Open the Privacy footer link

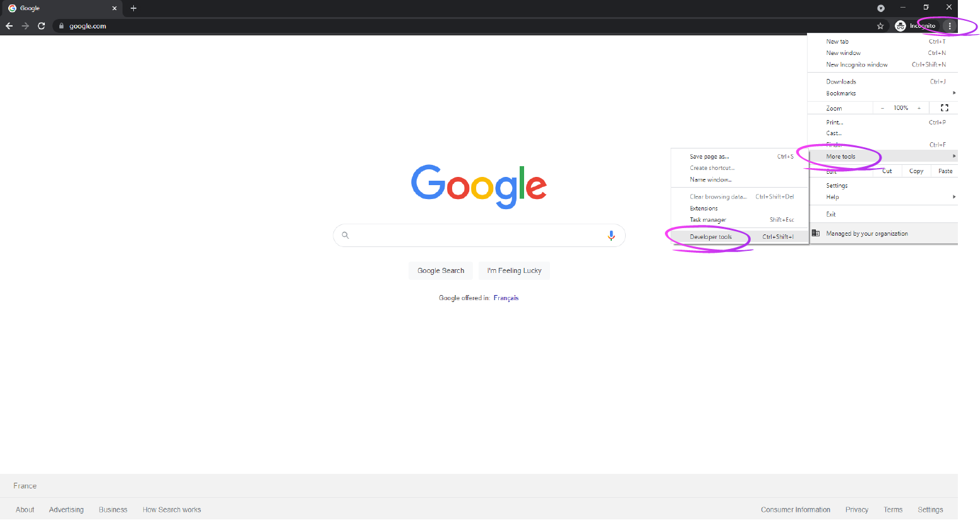click(x=857, y=510)
